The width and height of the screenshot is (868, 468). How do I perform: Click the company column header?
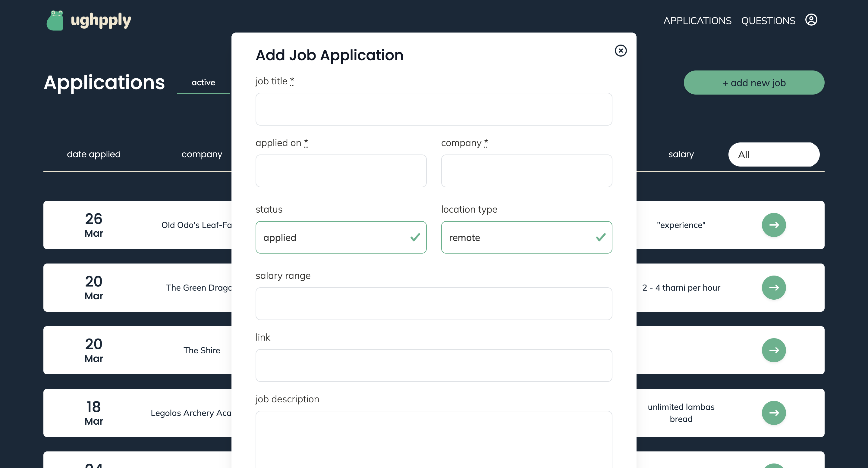coord(202,154)
